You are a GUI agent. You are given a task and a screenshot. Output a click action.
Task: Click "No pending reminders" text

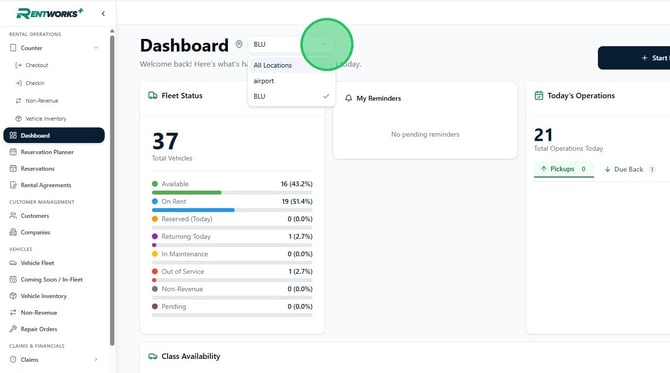pyautogui.click(x=425, y=134)
